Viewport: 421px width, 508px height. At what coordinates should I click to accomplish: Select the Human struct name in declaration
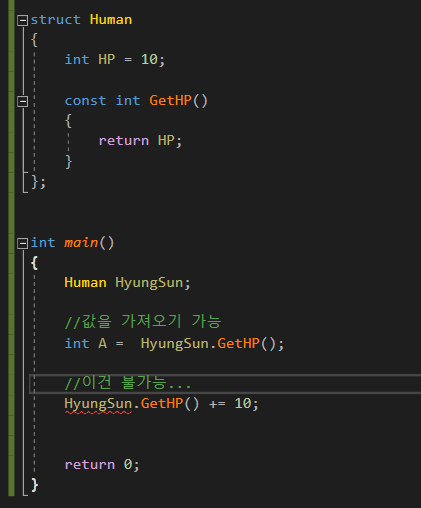(111, 20)
